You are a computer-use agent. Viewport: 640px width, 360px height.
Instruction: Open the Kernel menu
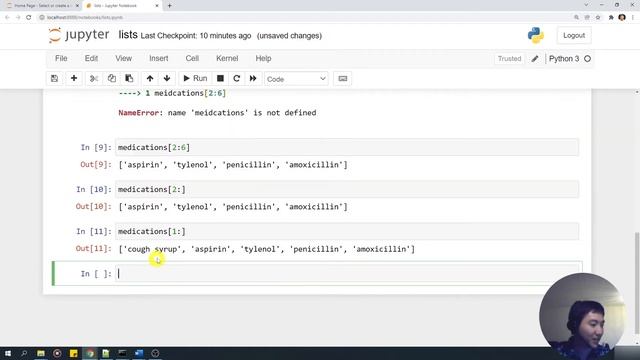pos(227,58)
